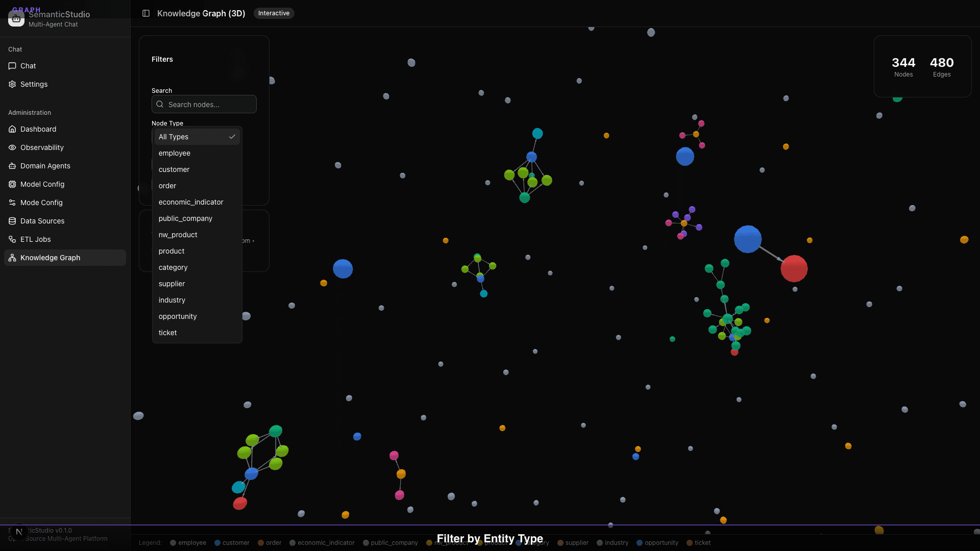This screenshot has height=551, width=980.
Task: Open Domain Agents robot icon
Action: [12, 166]
